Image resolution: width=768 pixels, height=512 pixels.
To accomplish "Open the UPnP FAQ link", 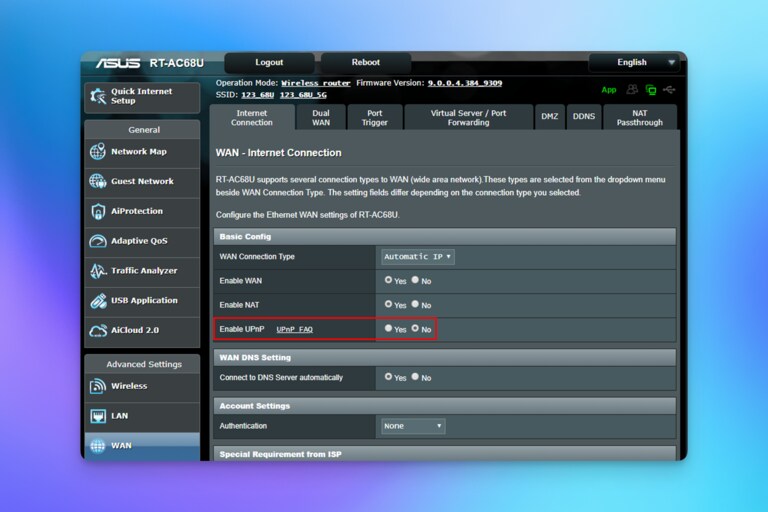I will pos(294,329).
